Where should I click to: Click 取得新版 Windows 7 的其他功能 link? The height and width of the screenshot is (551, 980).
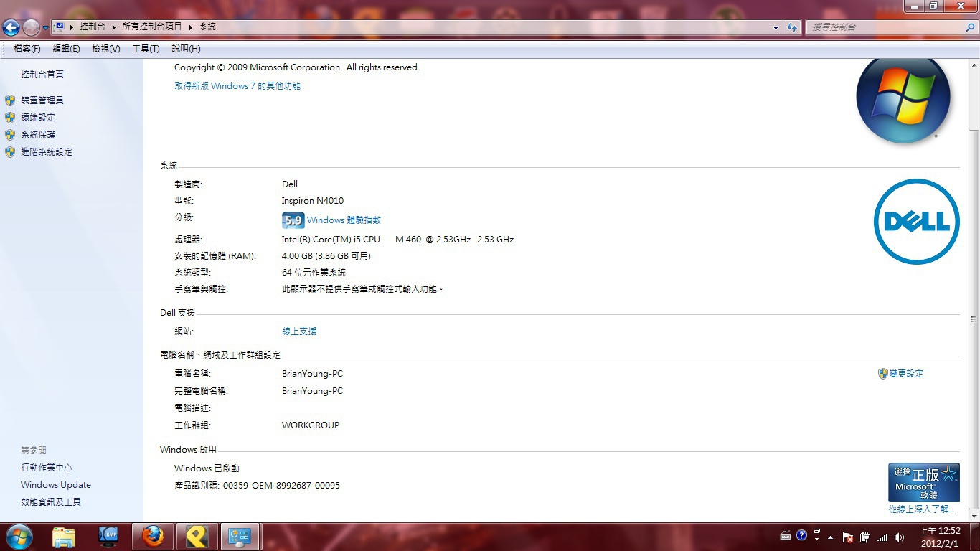coord(237,86)
